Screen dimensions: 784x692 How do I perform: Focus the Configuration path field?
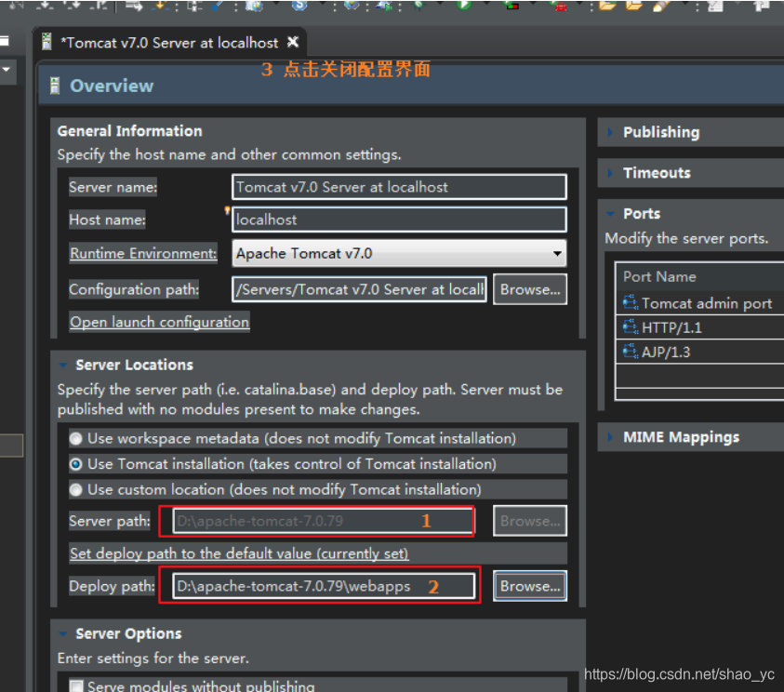coord(359,289)
